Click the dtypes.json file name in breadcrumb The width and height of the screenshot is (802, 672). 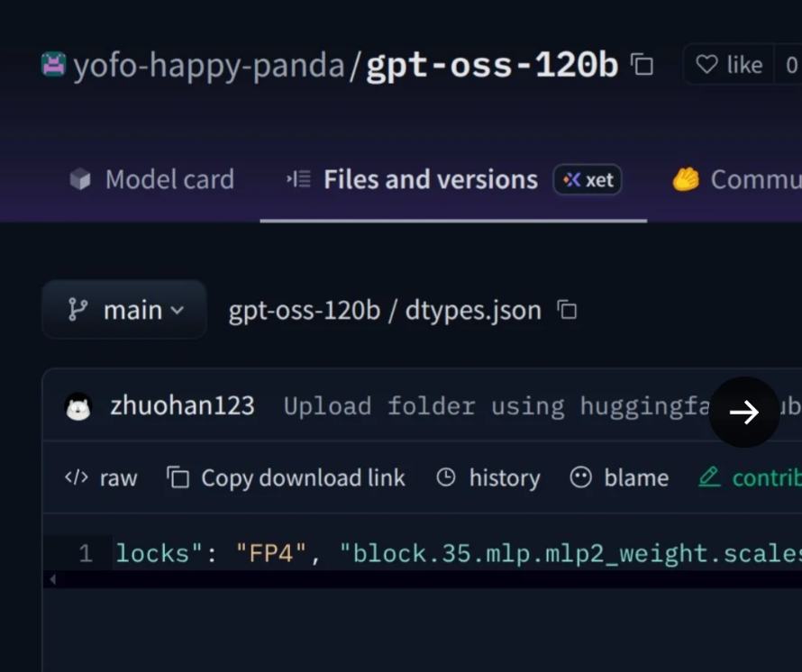pos(473,311)
